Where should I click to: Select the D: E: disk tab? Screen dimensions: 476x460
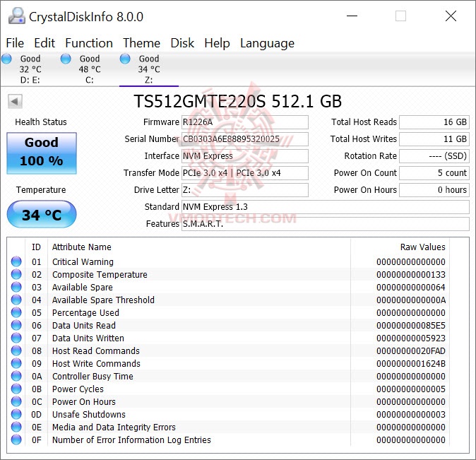[x=30, y=69]
